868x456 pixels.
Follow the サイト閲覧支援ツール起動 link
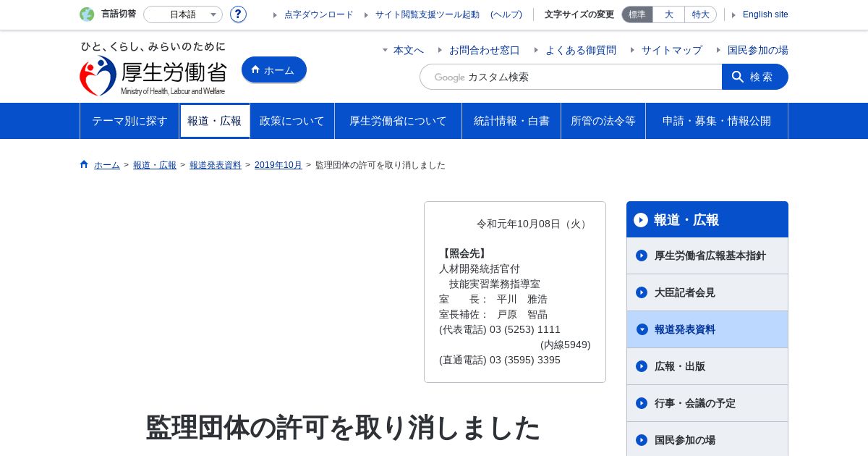tap(427, 14)
